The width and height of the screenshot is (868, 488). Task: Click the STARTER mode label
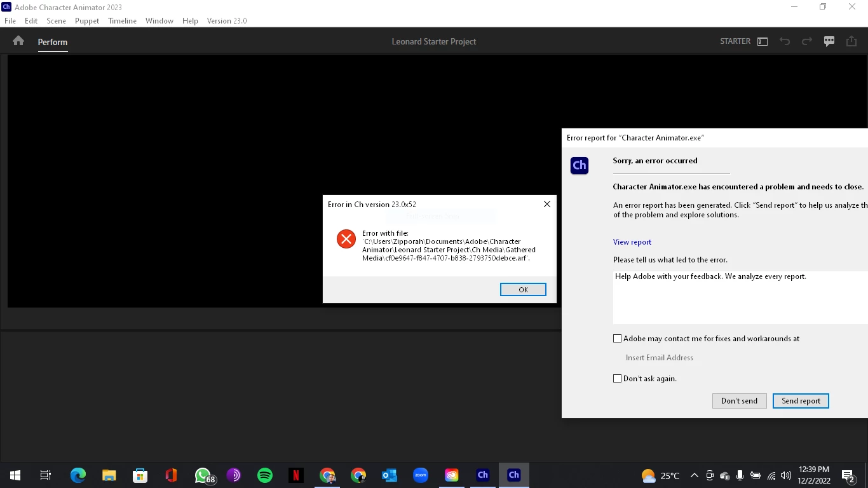pos(735,41)
